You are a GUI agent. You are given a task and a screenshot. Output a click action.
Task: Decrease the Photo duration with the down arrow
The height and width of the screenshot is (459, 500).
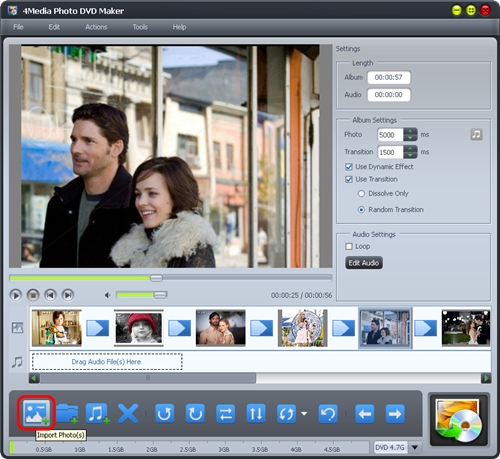coord(410,138)
